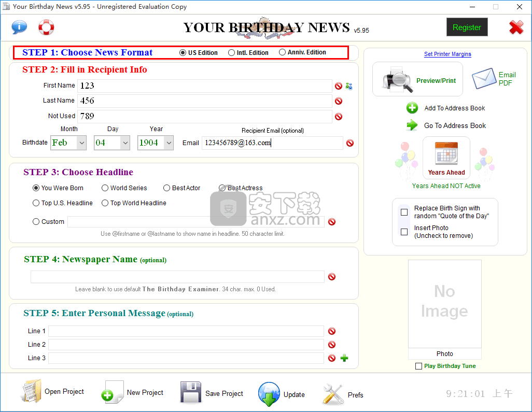Click the Update globe icon

269,394
